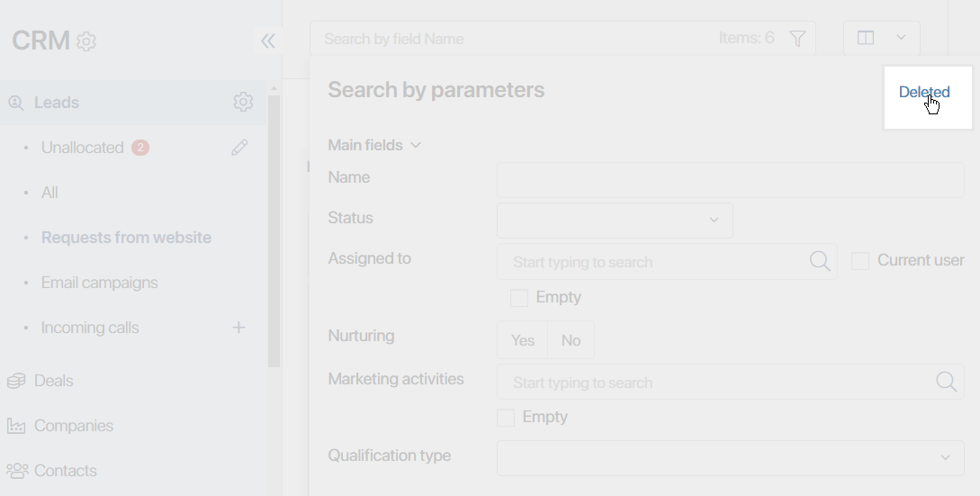This screenshot has height=496, width=980.
Task: Edit the Unallocated filter with pencil icon
Action: [x=239, y=148]
